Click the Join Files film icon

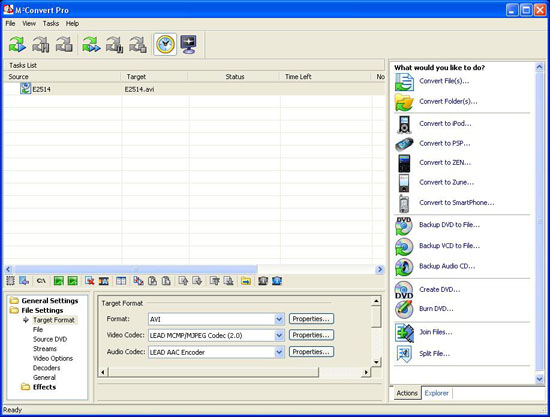pos(404,332)
